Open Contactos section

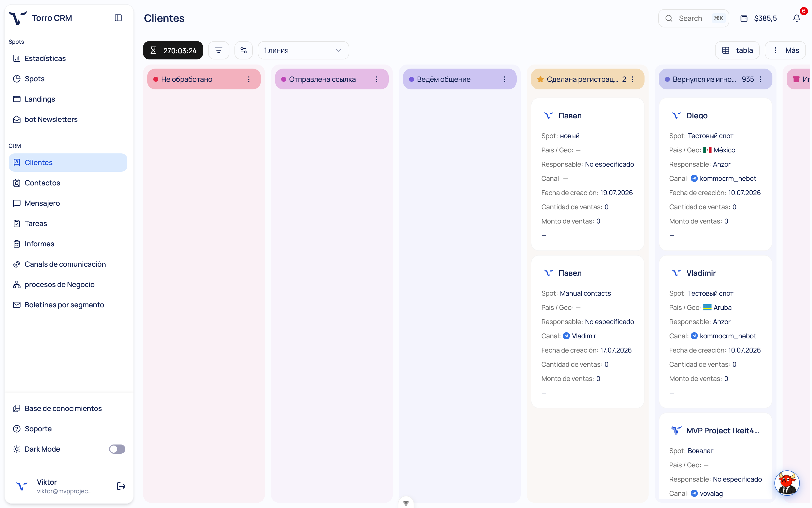point(68,183)
